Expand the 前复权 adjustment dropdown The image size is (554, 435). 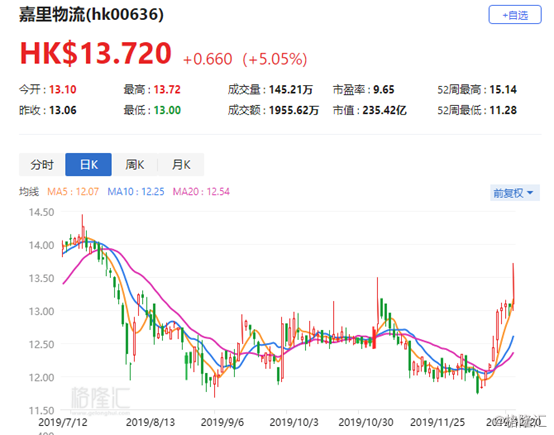[x=514, y=193]
